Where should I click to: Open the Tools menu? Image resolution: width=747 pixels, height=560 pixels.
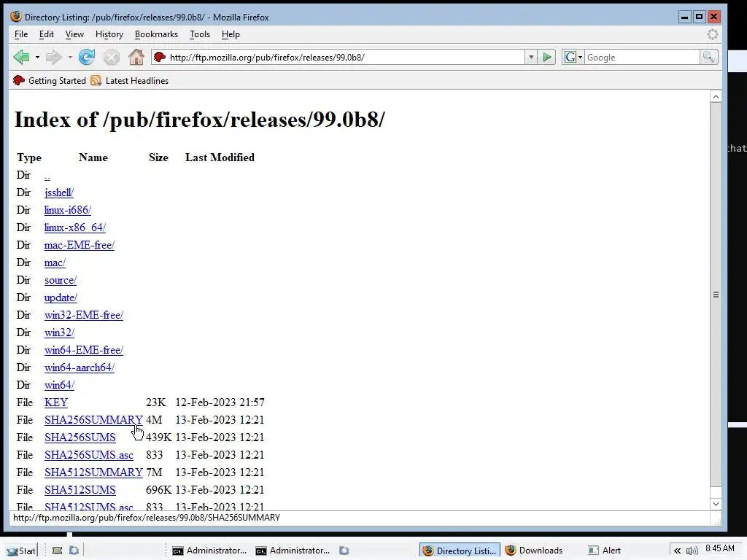coord(200,34)
